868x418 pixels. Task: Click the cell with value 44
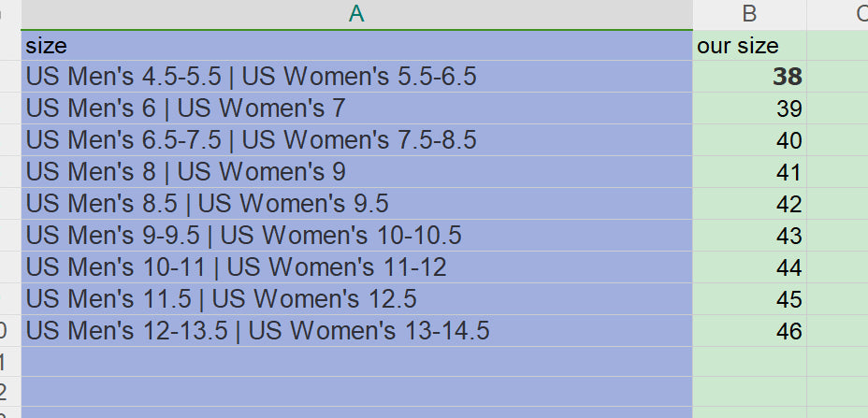[x=748, y=267]
